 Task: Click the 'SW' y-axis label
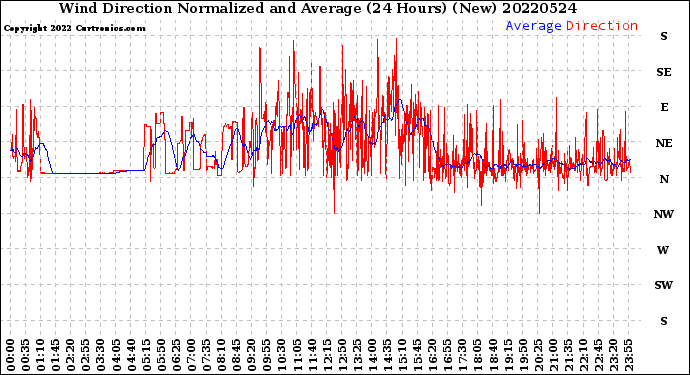pos(664,286)
